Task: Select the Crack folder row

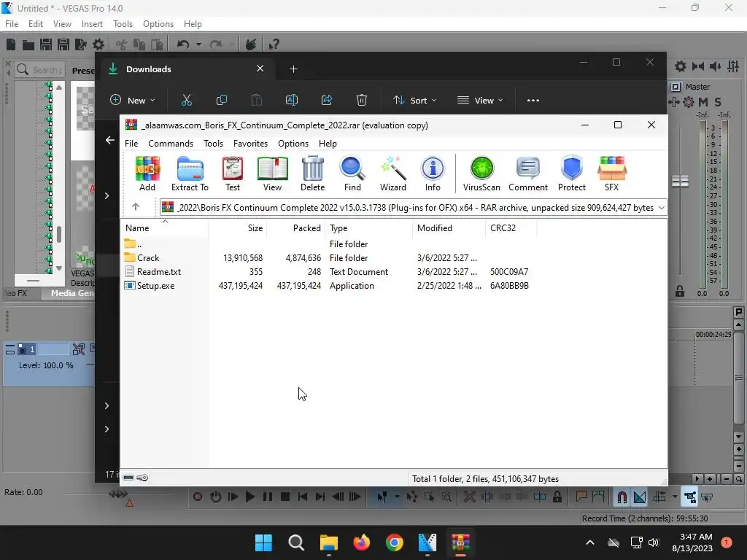Action: click(329, 257)
